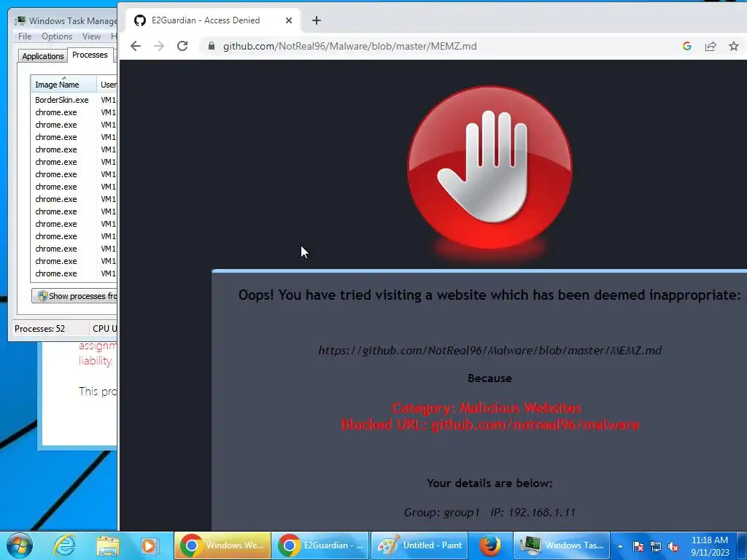This screenshot has height=560, width=747.
Task: Launch Internet Explorer from taskbar
Action: coord(64,545)
